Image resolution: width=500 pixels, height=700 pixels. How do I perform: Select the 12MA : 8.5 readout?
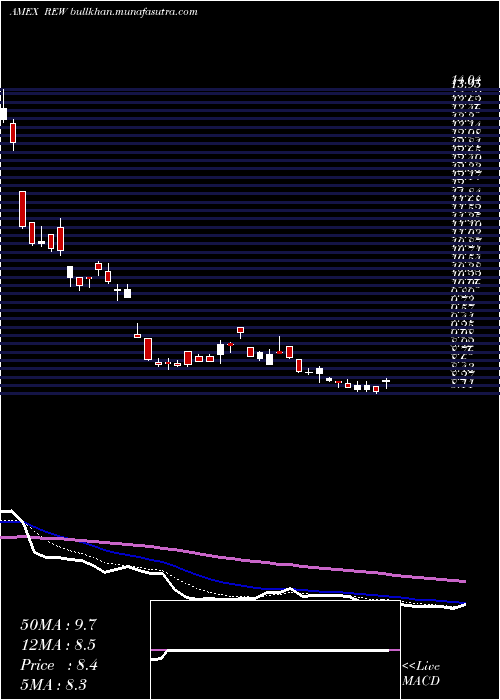[x=58, y=645]
